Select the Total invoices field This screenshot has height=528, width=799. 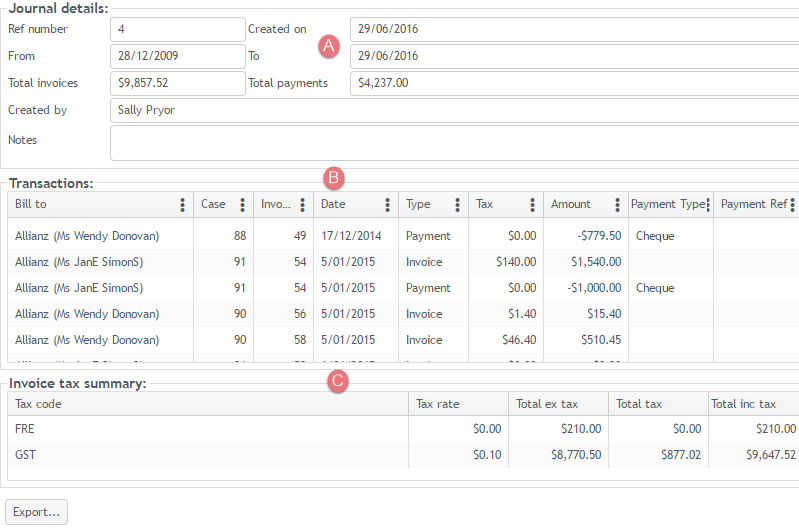pos(178,83)
